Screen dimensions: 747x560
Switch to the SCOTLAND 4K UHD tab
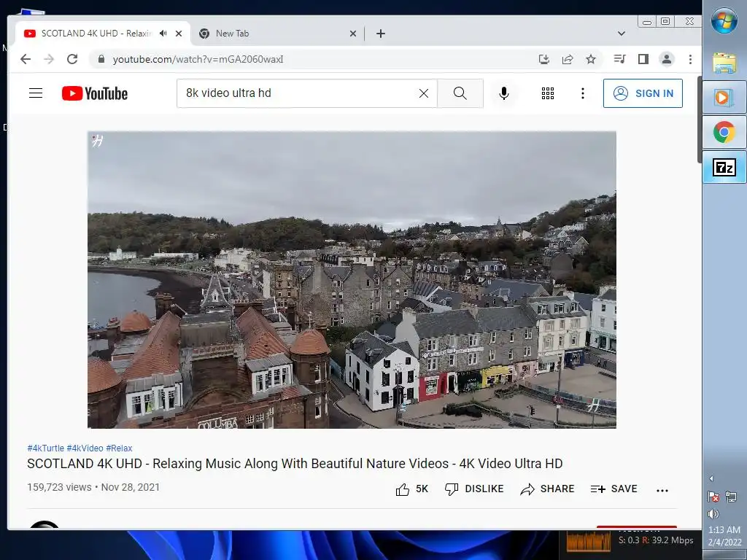point(96,34)
